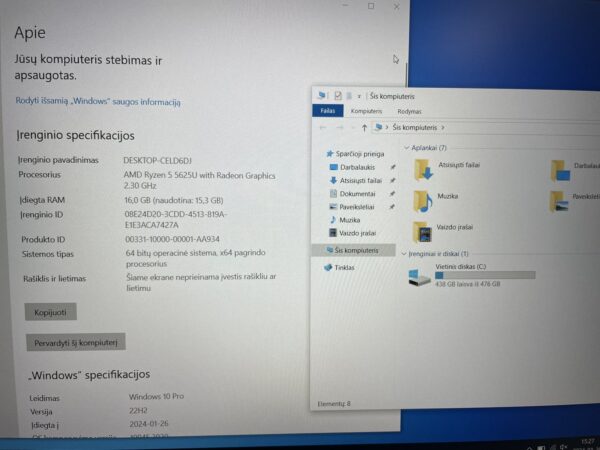
Task: Open the Rodymas ribbon tab
Action: pyautogui.click(x=409, y=111)
